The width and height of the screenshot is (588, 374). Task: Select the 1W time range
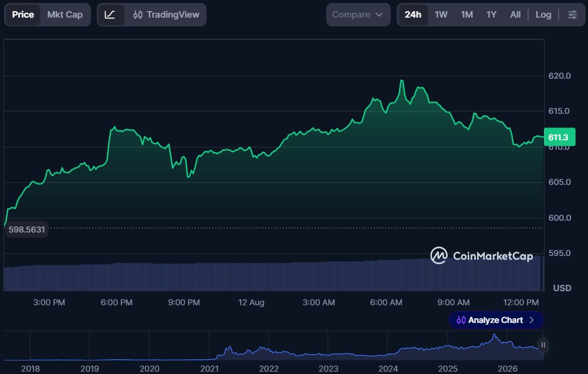[x=441, y=15]
